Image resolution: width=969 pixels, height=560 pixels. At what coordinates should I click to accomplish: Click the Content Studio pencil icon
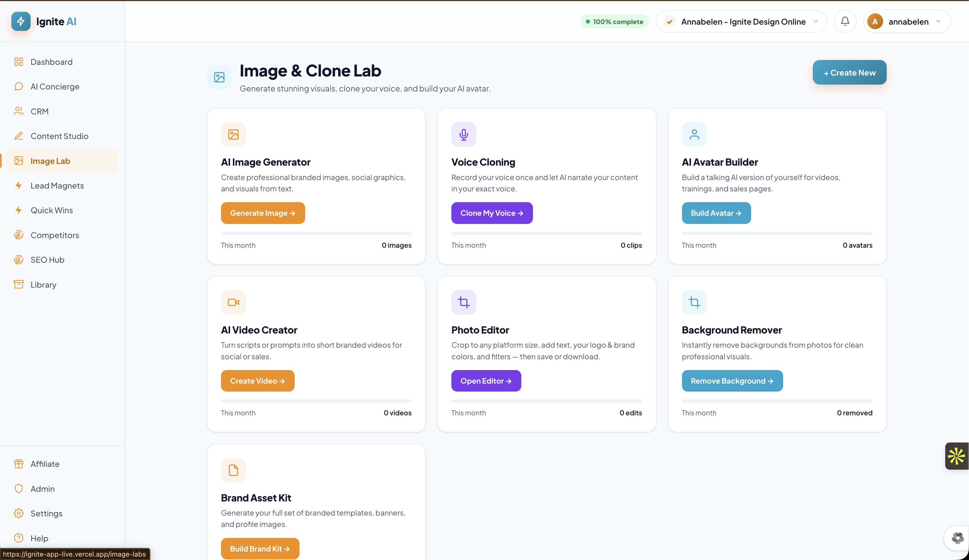click(18, 136)
